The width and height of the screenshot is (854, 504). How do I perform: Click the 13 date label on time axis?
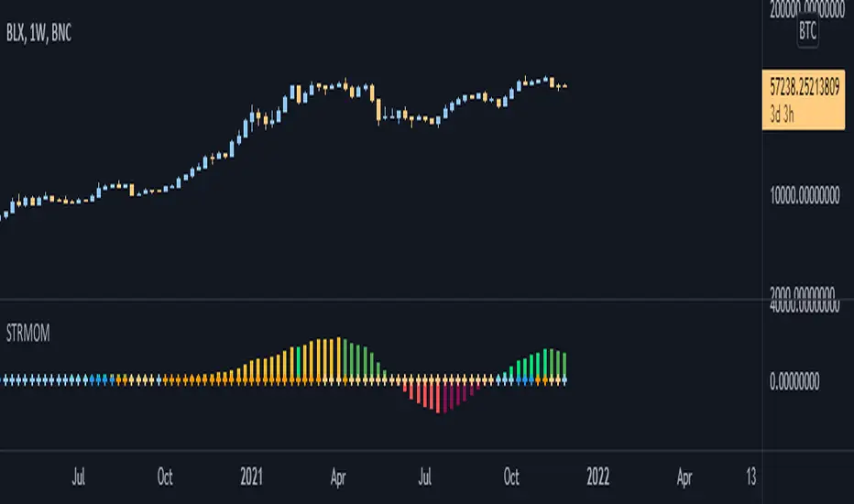(750, 477)
